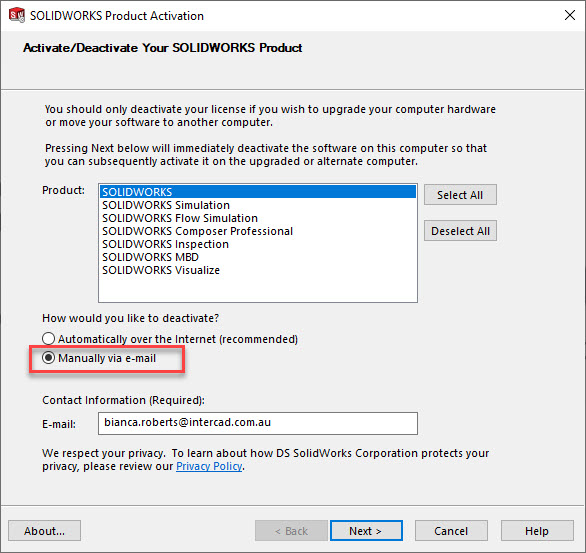
Task: Click the Deselect All button
Action: [x=460, y=231]
